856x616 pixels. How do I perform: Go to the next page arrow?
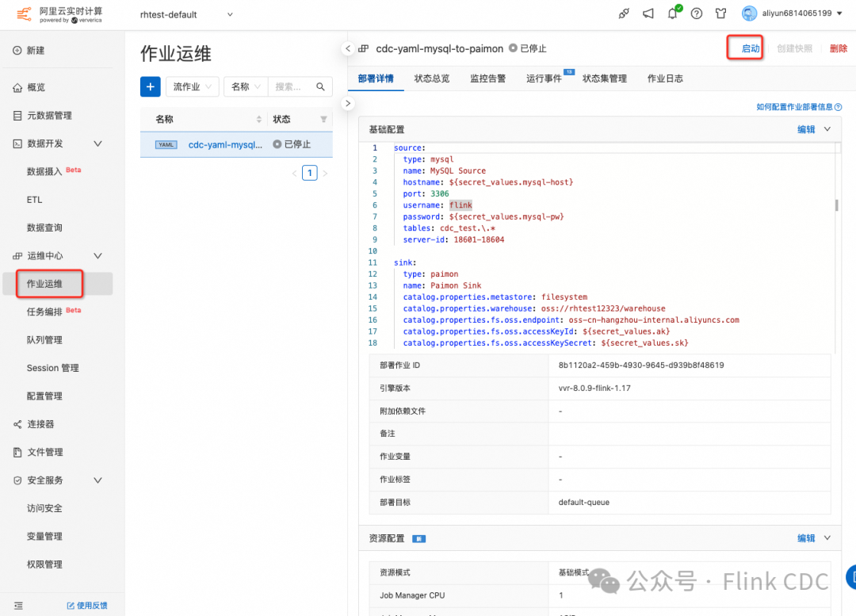326,173
